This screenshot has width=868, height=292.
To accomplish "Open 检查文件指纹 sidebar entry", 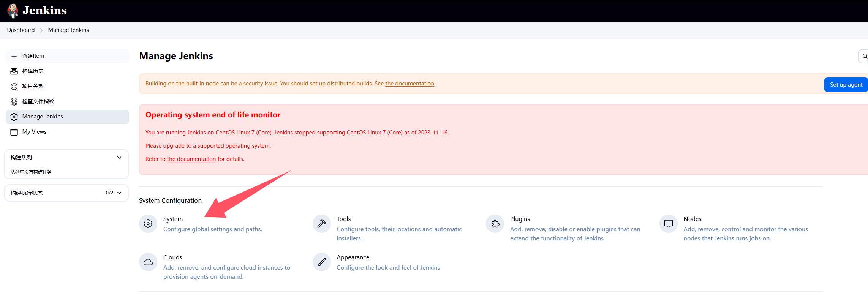I will coord(67,101).
